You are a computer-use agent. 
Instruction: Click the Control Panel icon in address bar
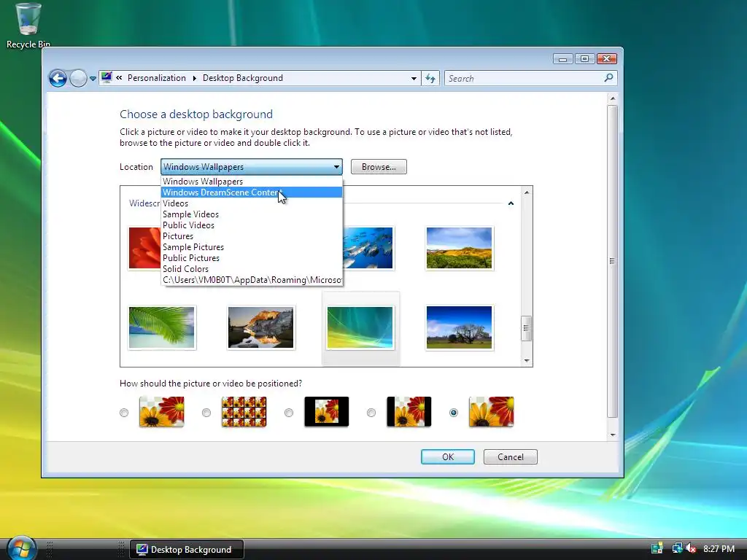107,77
